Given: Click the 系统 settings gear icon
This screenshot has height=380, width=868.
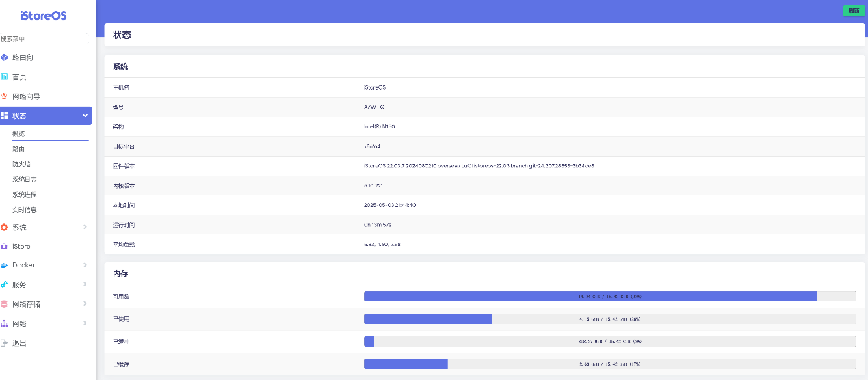Looking at the screenshot, I should click(x=5, y=227).
